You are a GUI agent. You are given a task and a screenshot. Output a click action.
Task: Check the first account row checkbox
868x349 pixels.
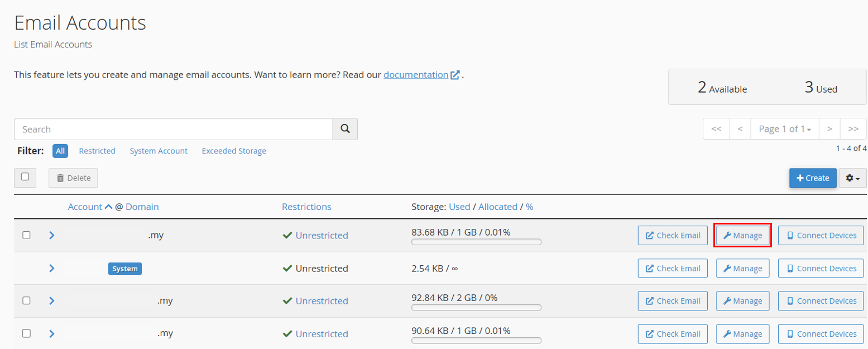(26, 235)
